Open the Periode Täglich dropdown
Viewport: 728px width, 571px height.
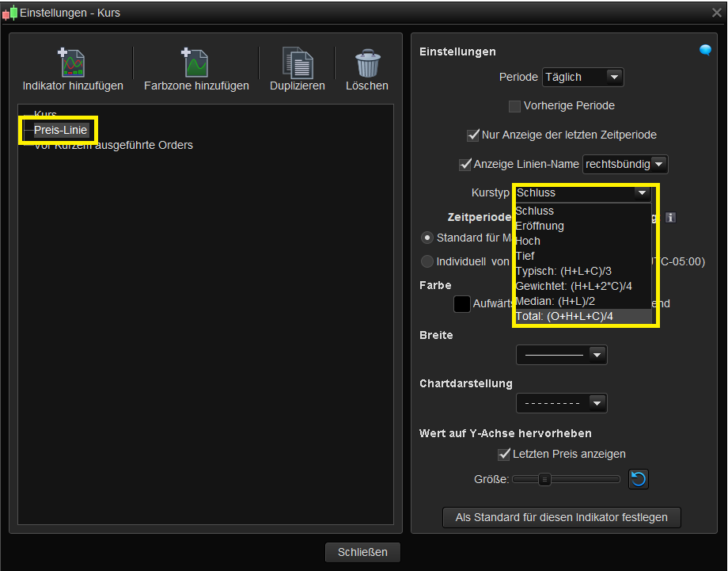(x=582, y=77)
